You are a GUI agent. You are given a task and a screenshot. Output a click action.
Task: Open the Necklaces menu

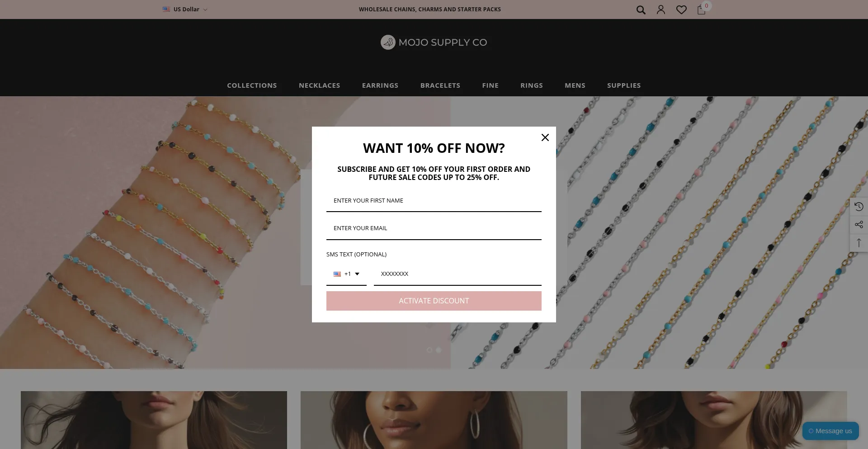pos(320,85)
